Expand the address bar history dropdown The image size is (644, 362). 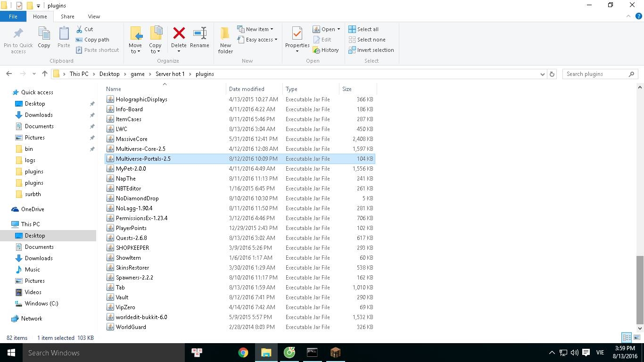click(x=542, y=74)
